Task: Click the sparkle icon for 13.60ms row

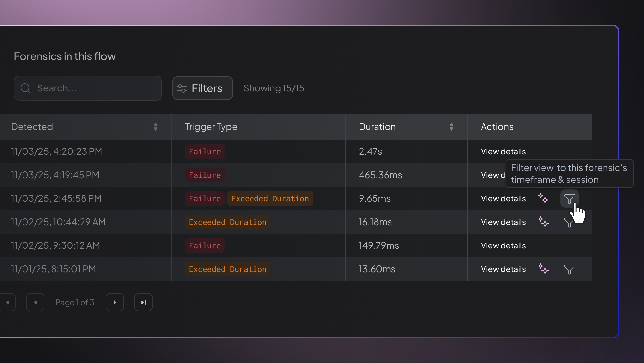Action: pyautogui.click(x=544, y=269)
